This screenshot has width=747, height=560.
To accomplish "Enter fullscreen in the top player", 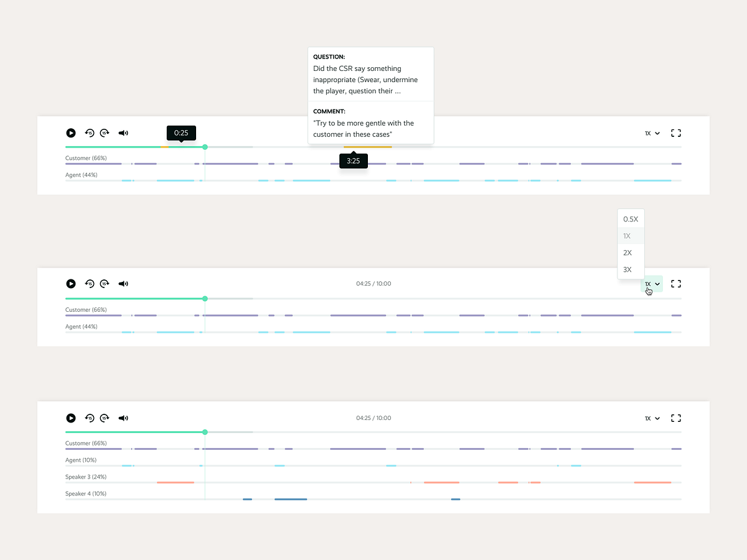I will 676,133.
